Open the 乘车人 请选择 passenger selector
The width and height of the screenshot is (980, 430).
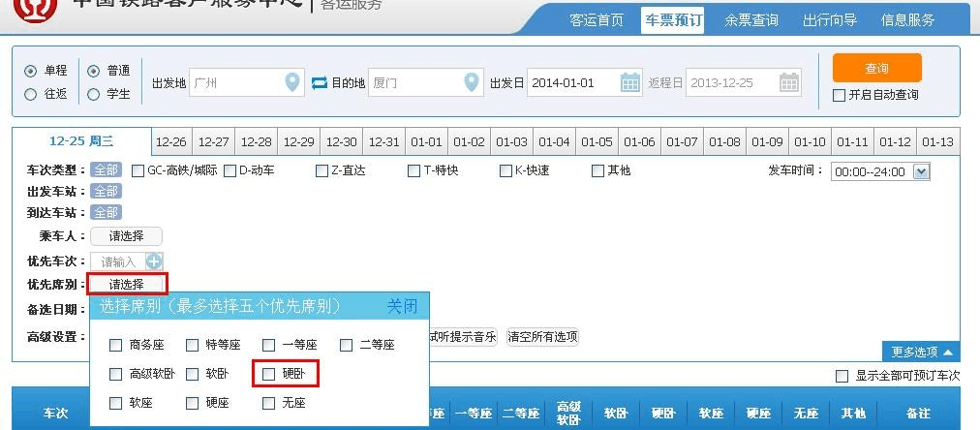[126, 236]
